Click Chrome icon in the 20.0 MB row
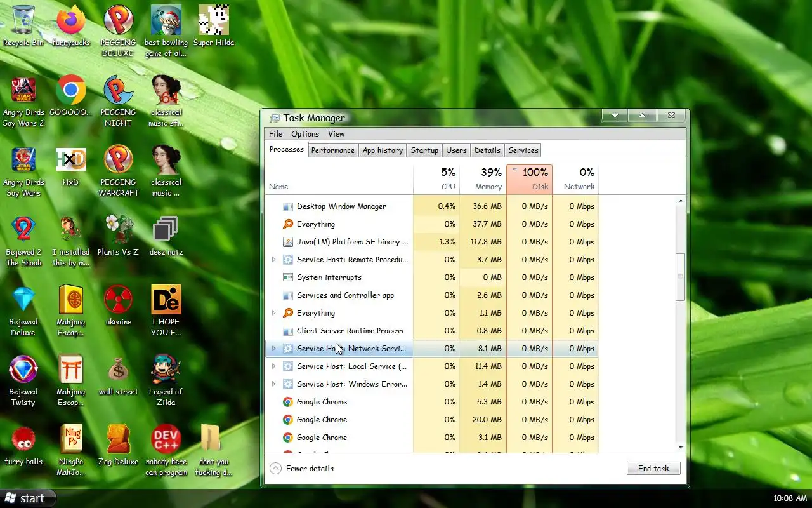Image resolution: width=812 pixels, height=508 pixels. click(x=287, y=420)
